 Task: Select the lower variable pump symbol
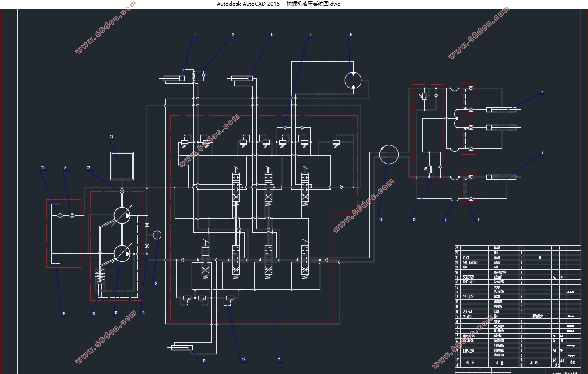click(x=122, y=254)
